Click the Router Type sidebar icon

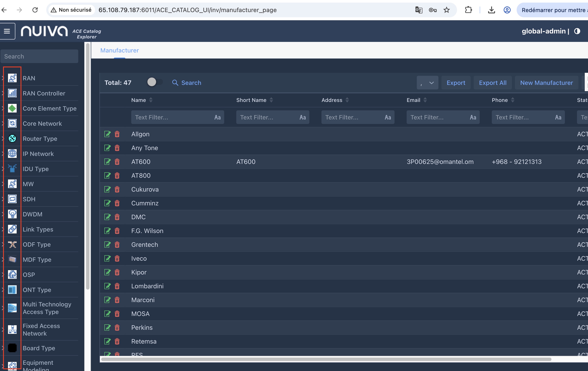point(12,139)
